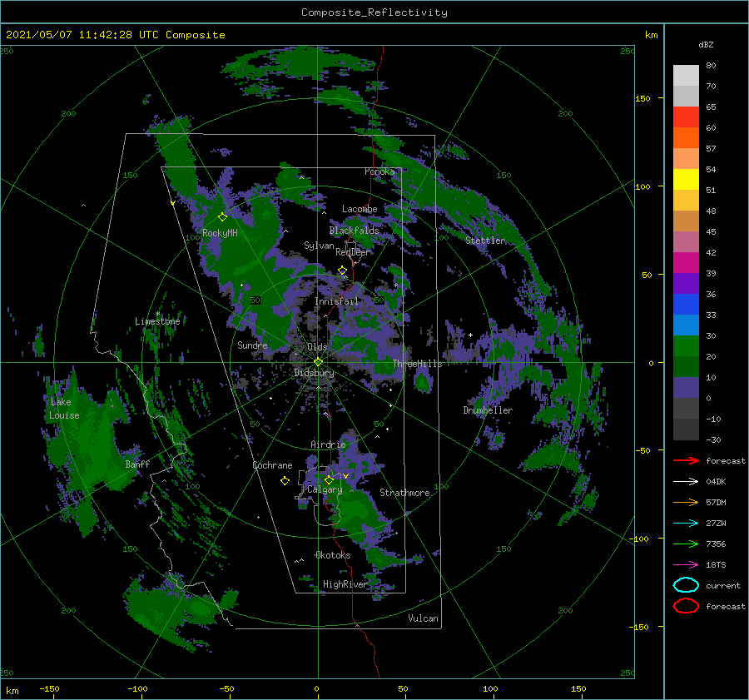Image resolution: width=749 pixels, height=700 pixels.
Task: Select the orange 57DM arrow symbol
Action: [x=686, y=502]
